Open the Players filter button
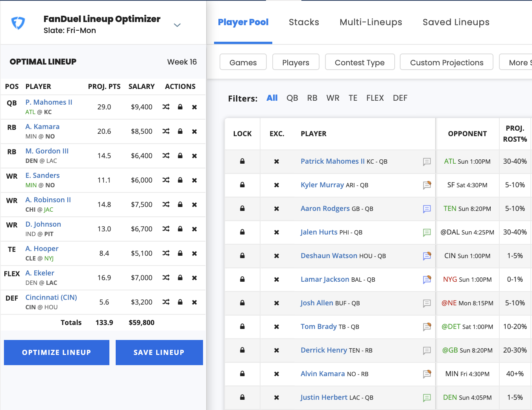Screen dimensions: 532x410 [x=296, y=62]
